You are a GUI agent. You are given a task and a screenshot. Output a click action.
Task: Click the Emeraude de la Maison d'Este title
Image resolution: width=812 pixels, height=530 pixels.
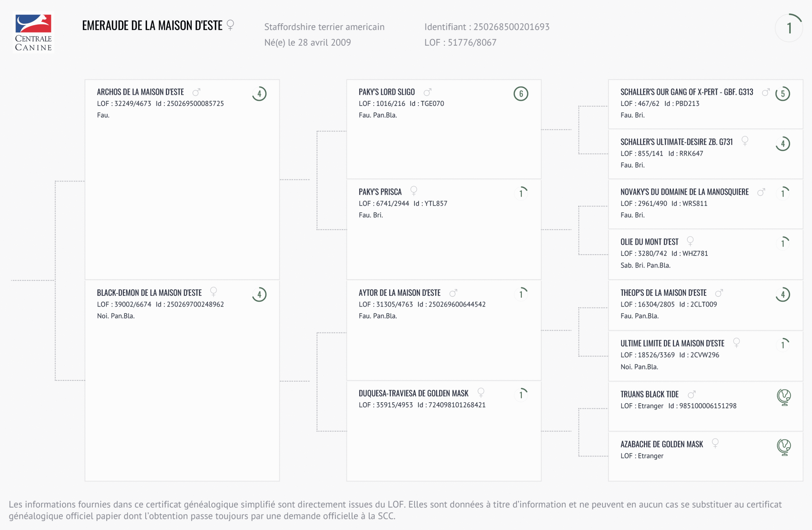point(152,26)
